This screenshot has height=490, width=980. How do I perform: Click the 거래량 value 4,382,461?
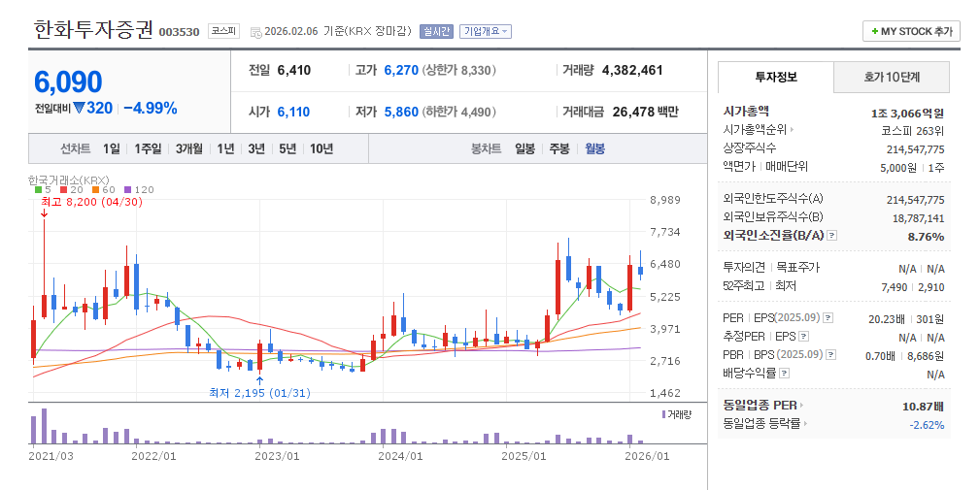pyautogui.click(x=632, y=71)
